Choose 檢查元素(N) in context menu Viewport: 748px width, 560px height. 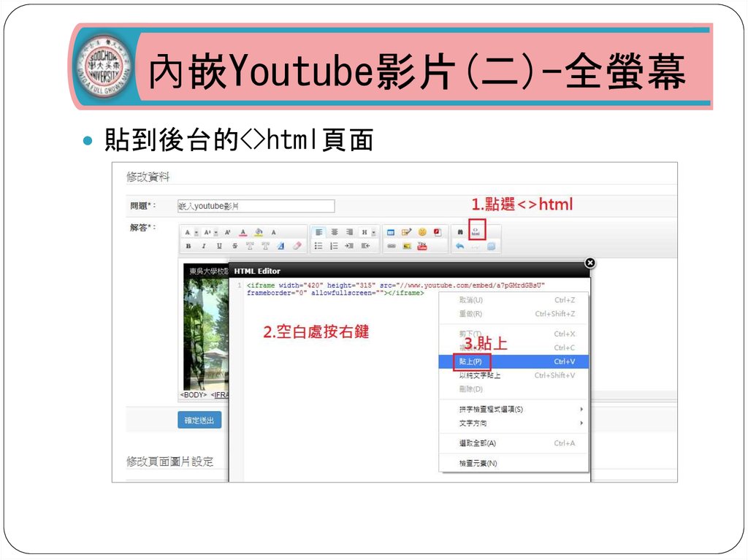coord(514,463)
